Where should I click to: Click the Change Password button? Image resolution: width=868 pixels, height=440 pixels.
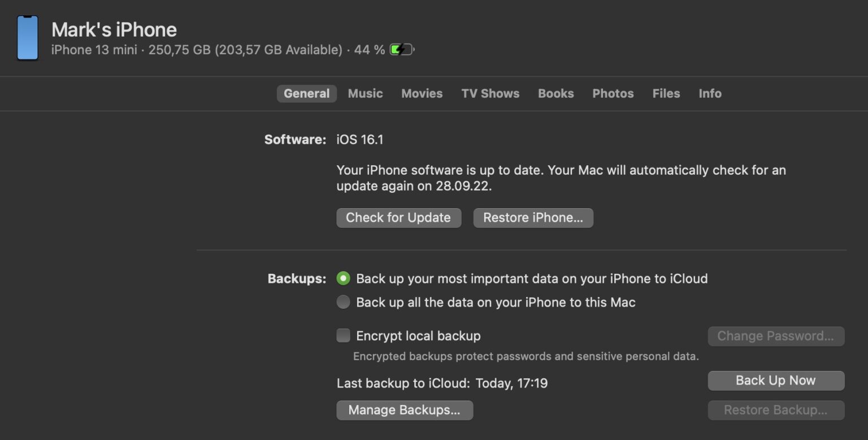775,336
